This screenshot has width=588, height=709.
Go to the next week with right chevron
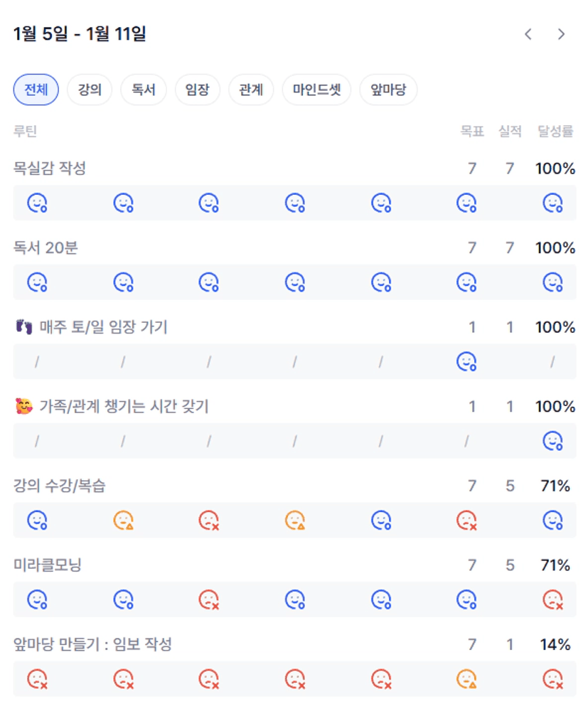(561, 34)
